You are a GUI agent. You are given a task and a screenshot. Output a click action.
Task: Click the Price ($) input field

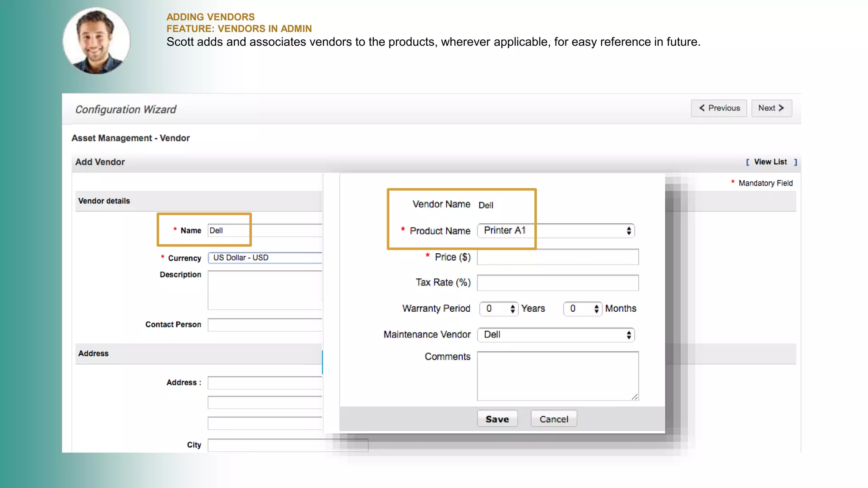(558, 257)
